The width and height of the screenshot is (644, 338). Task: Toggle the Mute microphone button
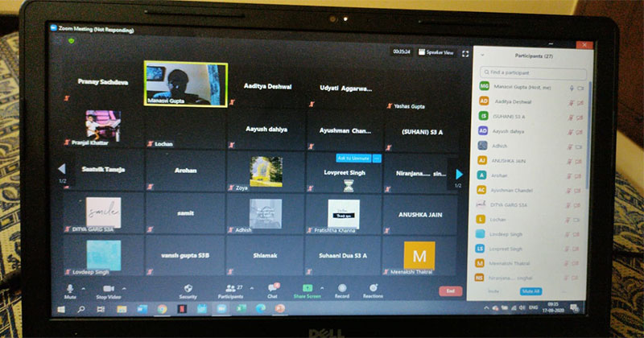pos(70,288)
